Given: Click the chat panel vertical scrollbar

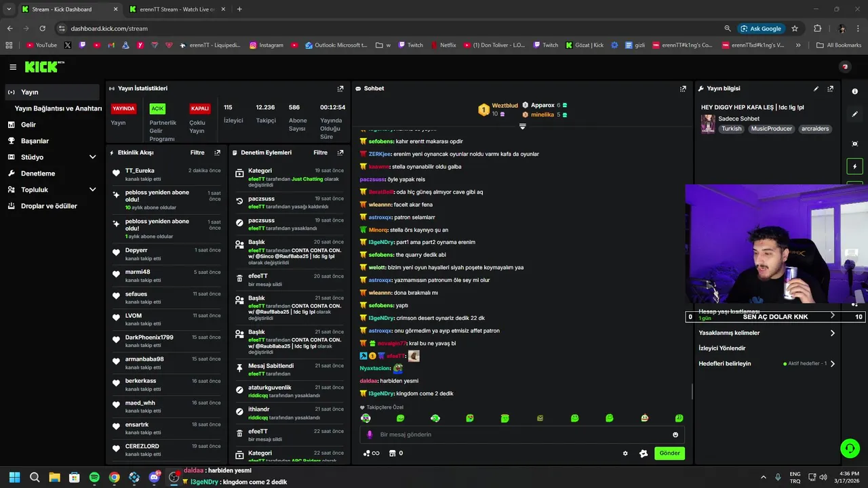Looking at the screenshot, I should point(692,391).
